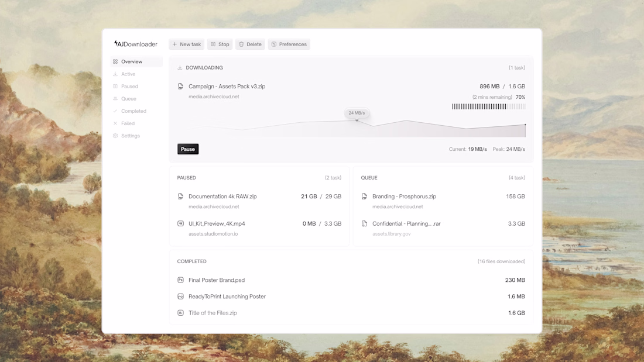Click the 4K video icon for UI_Kit_Preview_4K.mp4
The height and width of the screenshot is (362, 644).
point(180,223)
